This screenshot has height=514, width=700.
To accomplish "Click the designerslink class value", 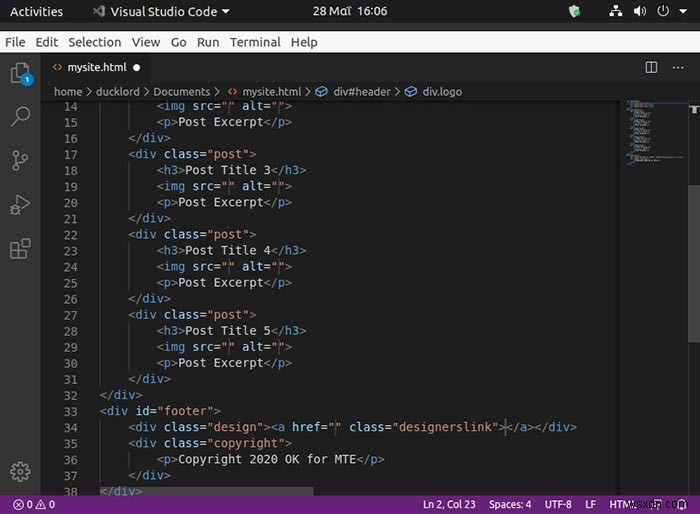I will pyautogui.click(x=445, y=427).
